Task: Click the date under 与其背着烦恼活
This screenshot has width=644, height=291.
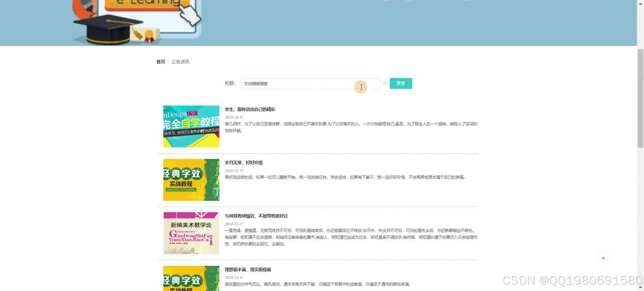Action: click(x=234, y=224)
